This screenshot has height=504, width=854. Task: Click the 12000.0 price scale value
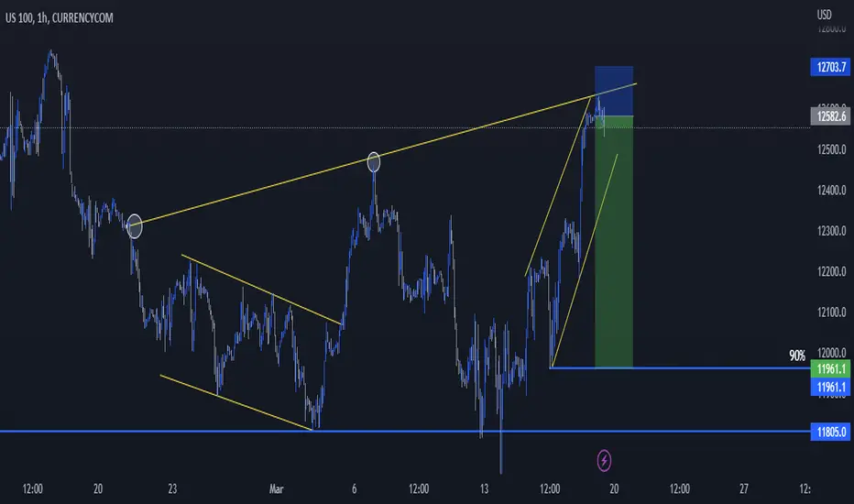point(831,353)
